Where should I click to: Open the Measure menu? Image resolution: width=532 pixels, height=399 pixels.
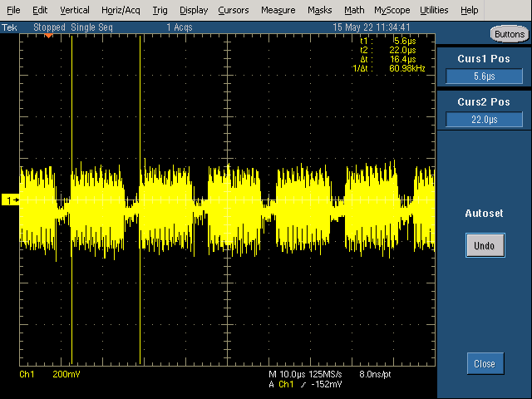point(278,10)
